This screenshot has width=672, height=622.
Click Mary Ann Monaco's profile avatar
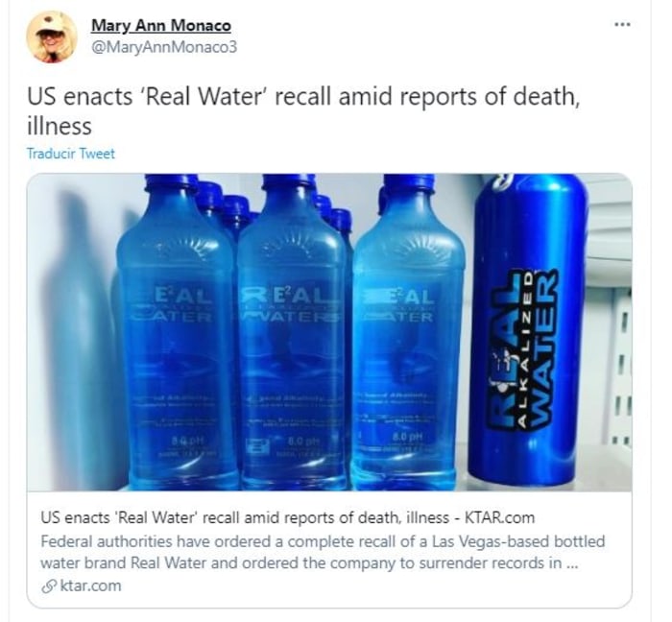tap(52, 37)
